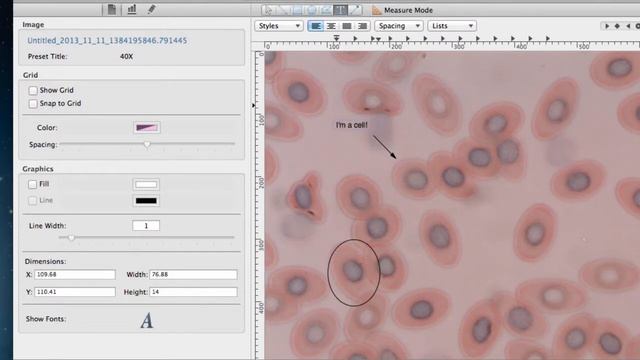Screen dimensions: 640x360
Task: Select the arrow line tool
Action: click(355, 10)
